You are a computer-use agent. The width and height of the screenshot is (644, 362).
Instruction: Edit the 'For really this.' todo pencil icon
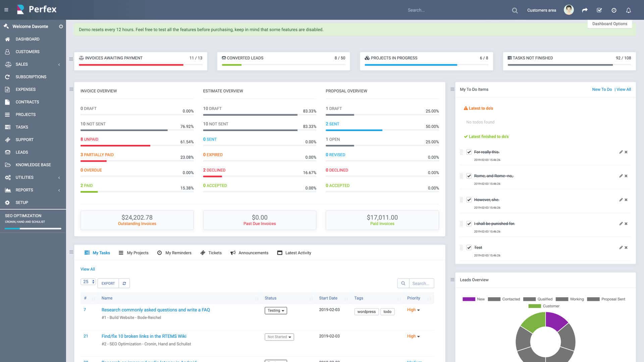click(x=621, y=152)
